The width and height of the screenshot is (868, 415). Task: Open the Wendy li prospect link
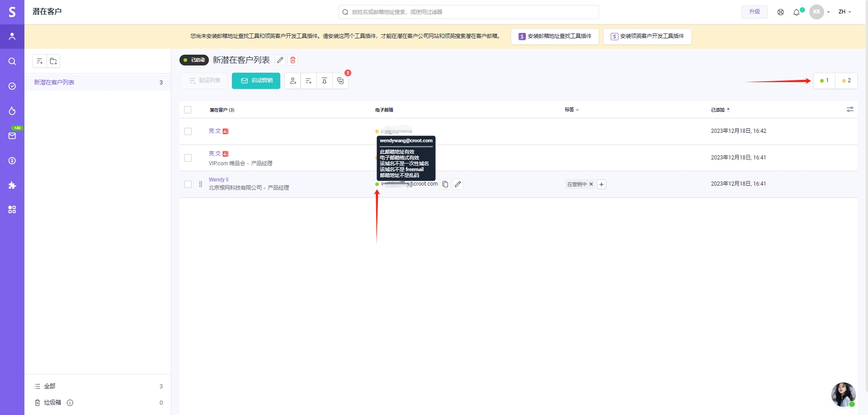[x=218, y=180]
